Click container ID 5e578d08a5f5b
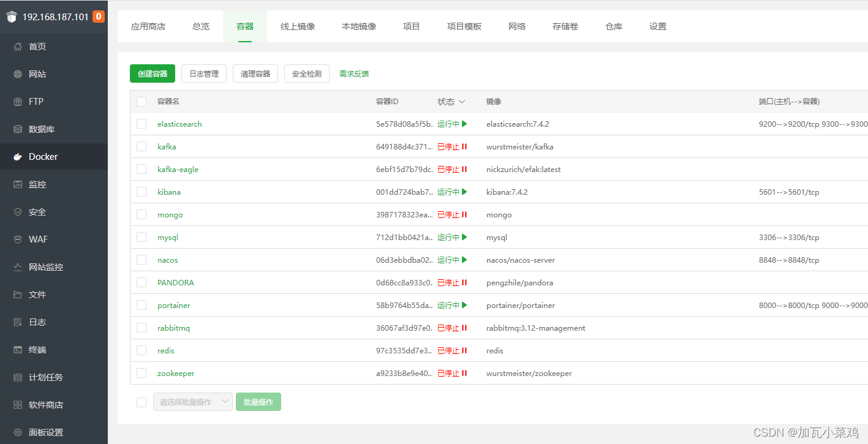 point(405,124)
